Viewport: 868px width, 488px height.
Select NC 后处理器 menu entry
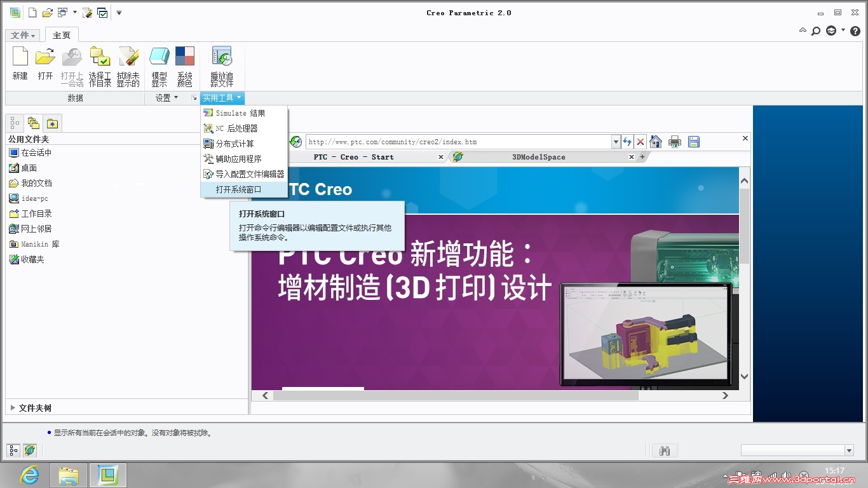point(244,128)
